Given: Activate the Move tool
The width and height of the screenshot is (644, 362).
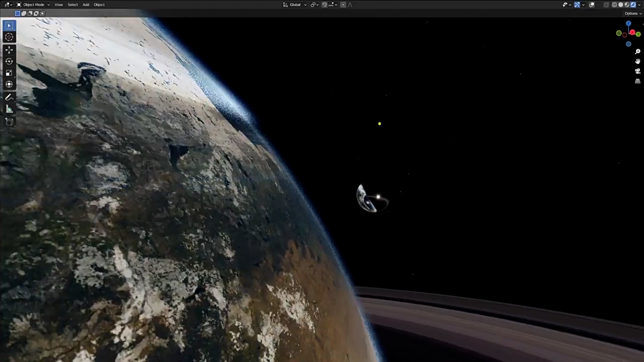Looking at the screenshot, I should (x=9, y=49).
